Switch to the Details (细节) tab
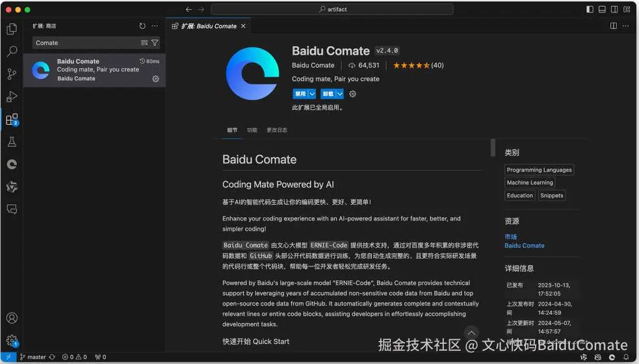639x364 pixels. click(x=232, y=130)
